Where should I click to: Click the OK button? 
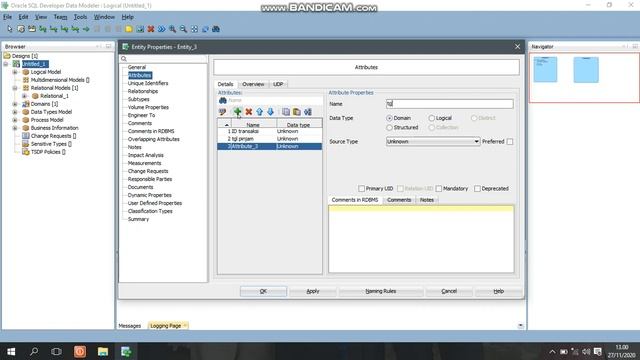(263, 291)
